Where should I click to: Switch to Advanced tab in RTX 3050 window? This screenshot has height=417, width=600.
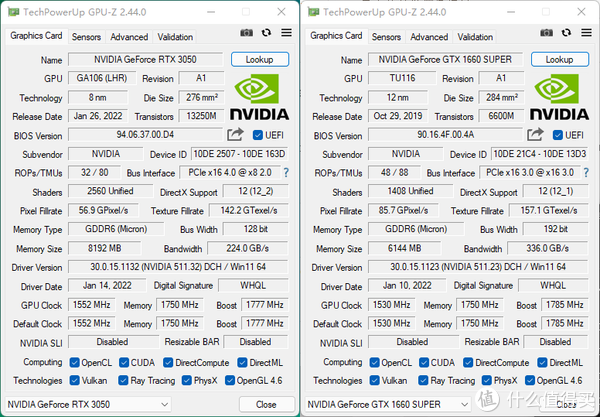pyautogui.click(x=129, y=37)
